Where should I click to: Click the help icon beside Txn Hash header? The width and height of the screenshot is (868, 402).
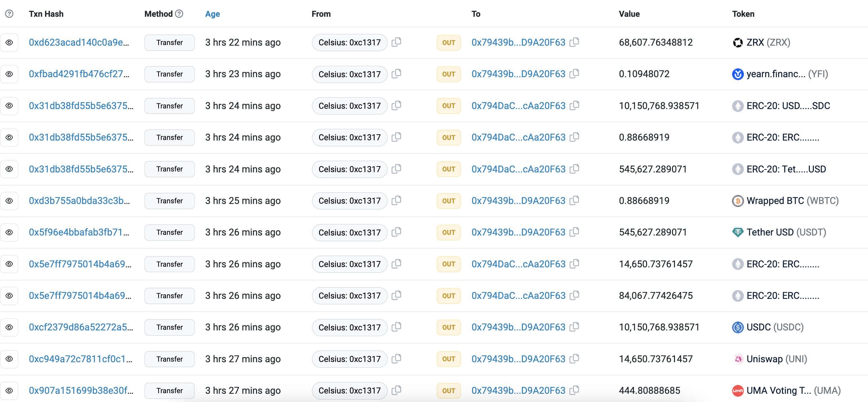click(10, 14)
